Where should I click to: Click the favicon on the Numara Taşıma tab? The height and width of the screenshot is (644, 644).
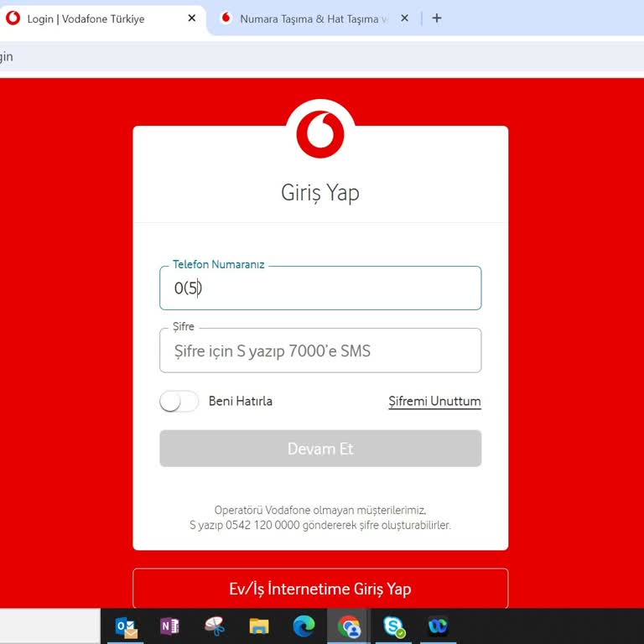click(x=226, y=18)
